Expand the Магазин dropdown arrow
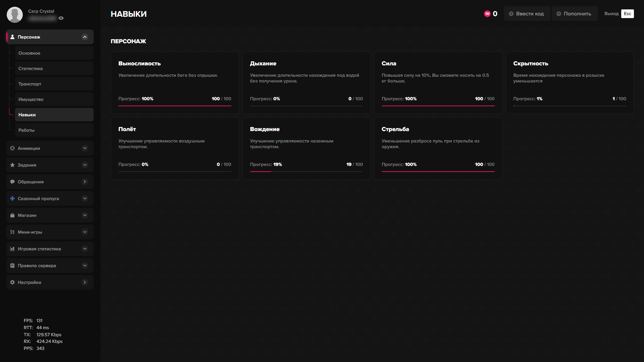The image size is (644, 362). point(85,215)
